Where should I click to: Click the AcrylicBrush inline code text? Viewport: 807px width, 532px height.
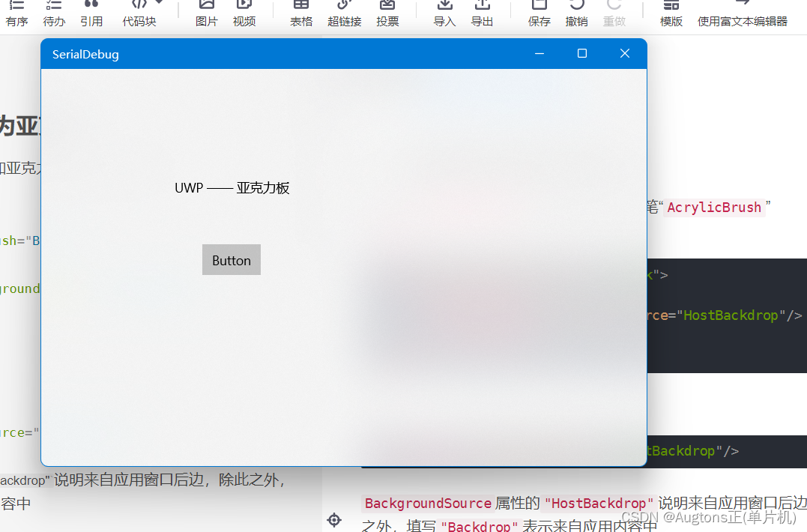click(714, 208)
